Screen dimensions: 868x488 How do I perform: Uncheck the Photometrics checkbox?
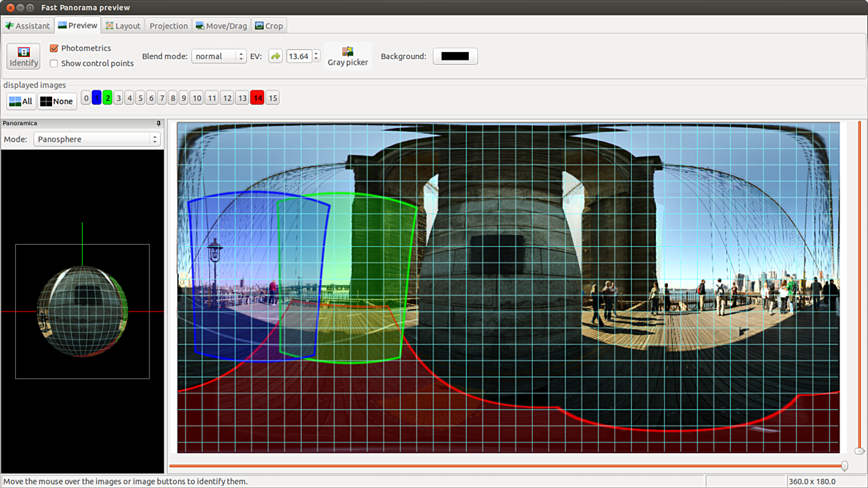pos(54,49)
